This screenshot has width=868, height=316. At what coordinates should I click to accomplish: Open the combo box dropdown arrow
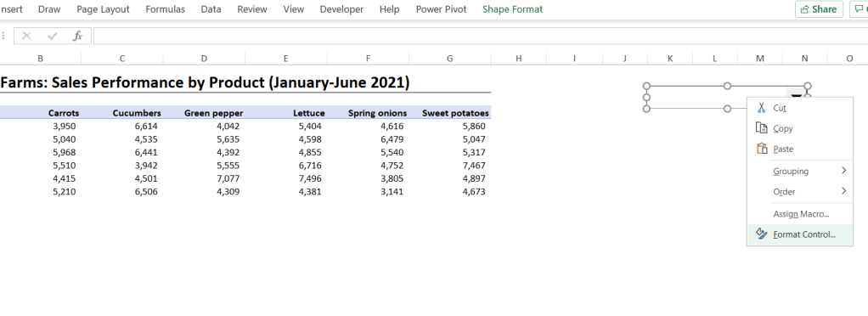click(796, 95)
